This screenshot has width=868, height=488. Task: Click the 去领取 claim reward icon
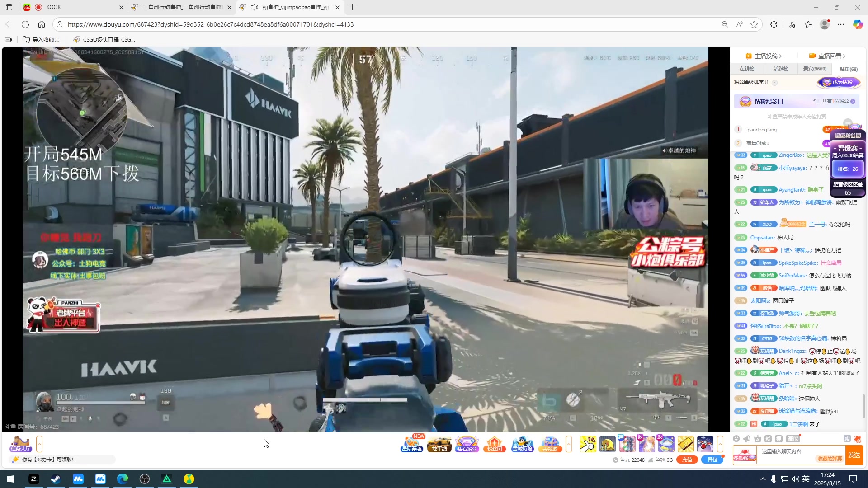[550, 444]
